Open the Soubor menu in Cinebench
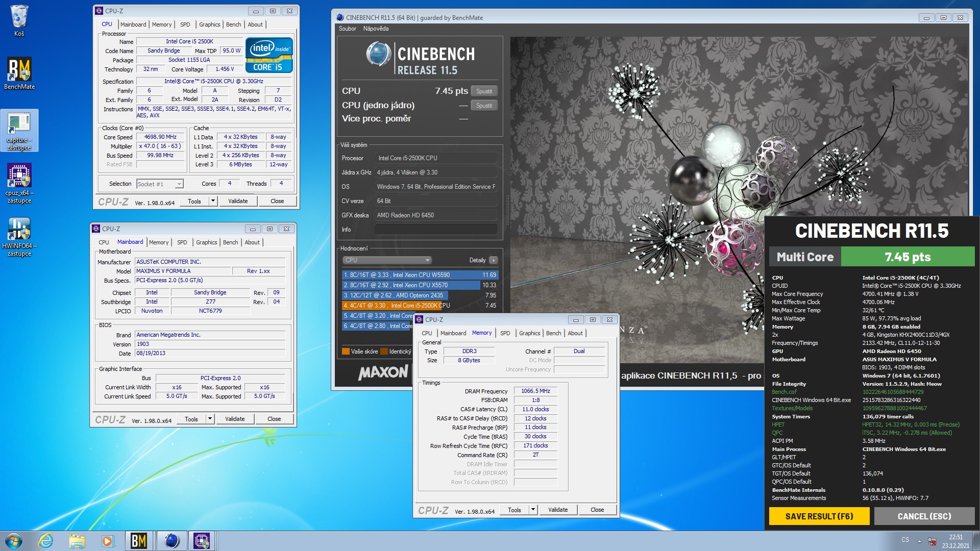Image resolution: width=980 pixels, height=551 pixels. [x=348, y=29]
